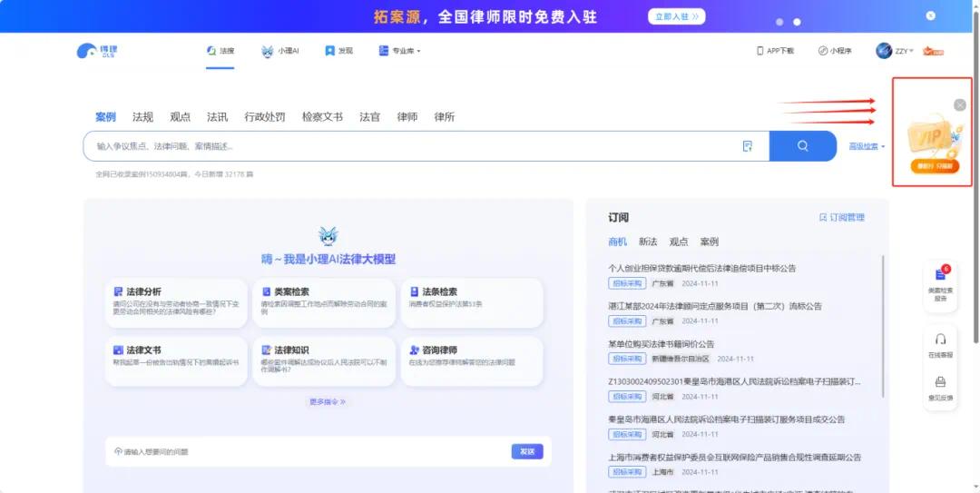Image resolution: width=980 pixels, height=493 pixels.
Task: Close the top promotional banner
Action: pos(931,15)
